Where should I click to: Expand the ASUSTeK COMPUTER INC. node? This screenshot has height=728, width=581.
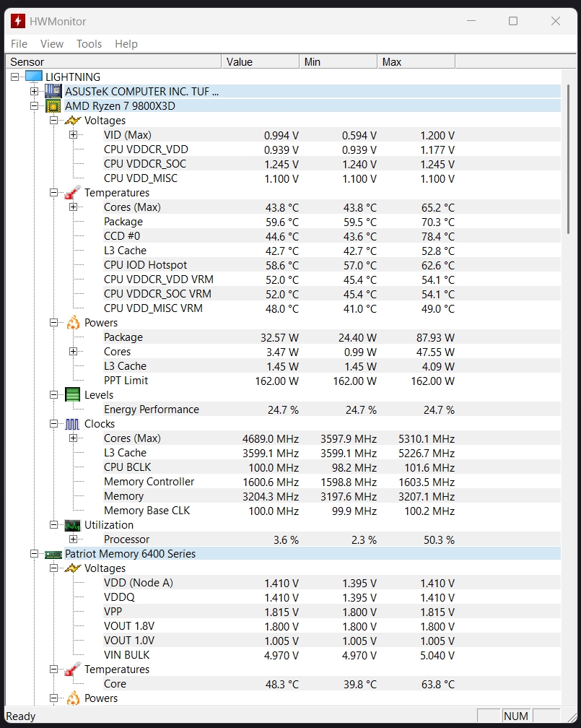click(x=34, y=92)
